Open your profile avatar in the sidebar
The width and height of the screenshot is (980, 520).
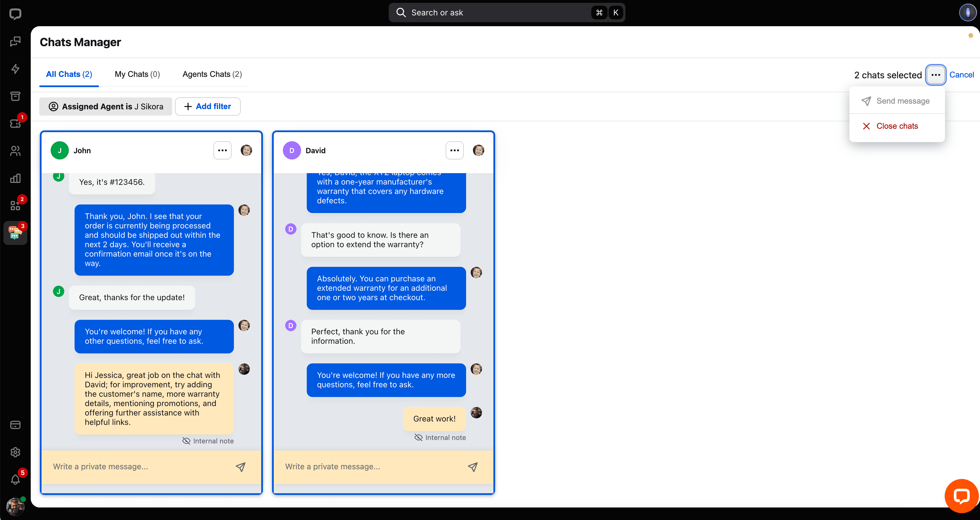click(x=15, y=507)
